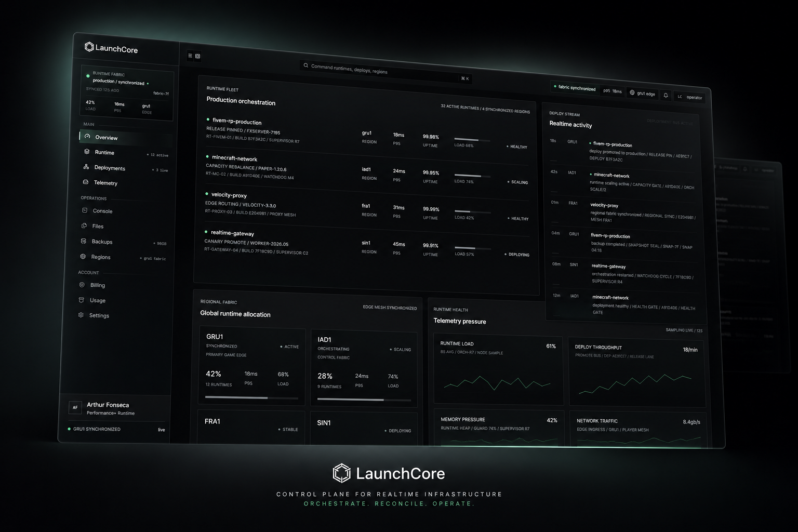Click the 12m IAD1 minecraft-network activity entry
This screenshot has height=532, width=798.
624,304
